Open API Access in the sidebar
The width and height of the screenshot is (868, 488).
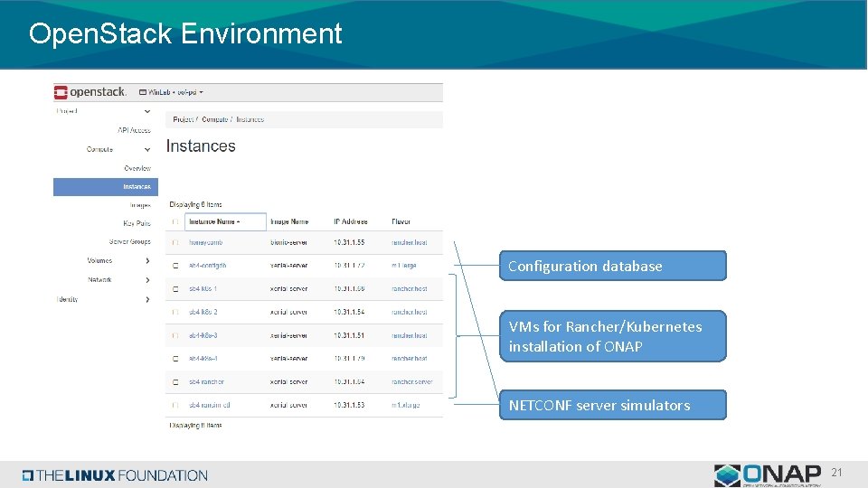point(134,130)
